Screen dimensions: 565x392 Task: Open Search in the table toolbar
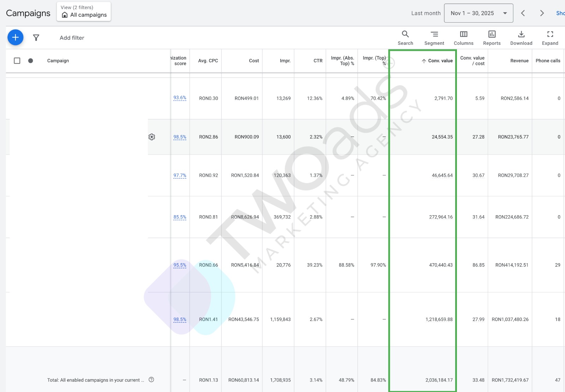point(405,38)
